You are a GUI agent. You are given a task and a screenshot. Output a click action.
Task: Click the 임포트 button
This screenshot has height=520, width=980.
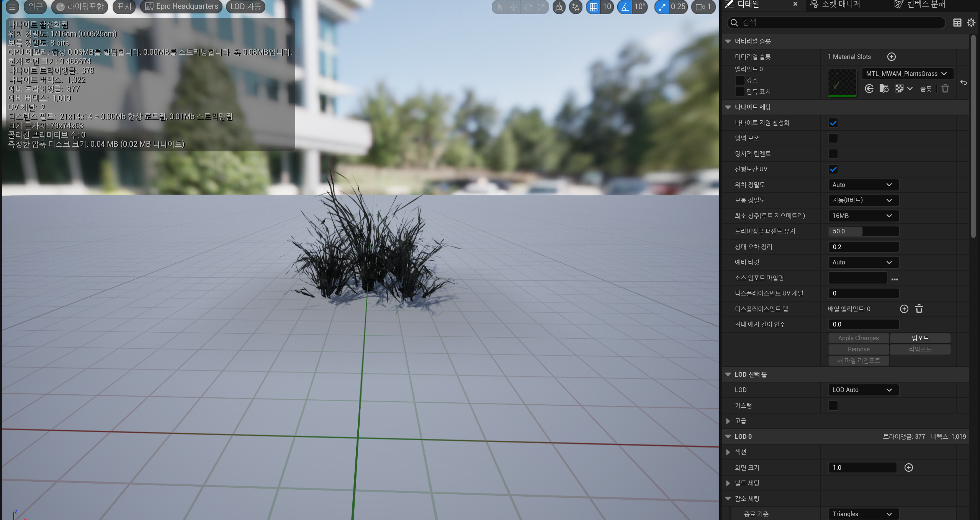pyautogui.click(x=920, y=338)
